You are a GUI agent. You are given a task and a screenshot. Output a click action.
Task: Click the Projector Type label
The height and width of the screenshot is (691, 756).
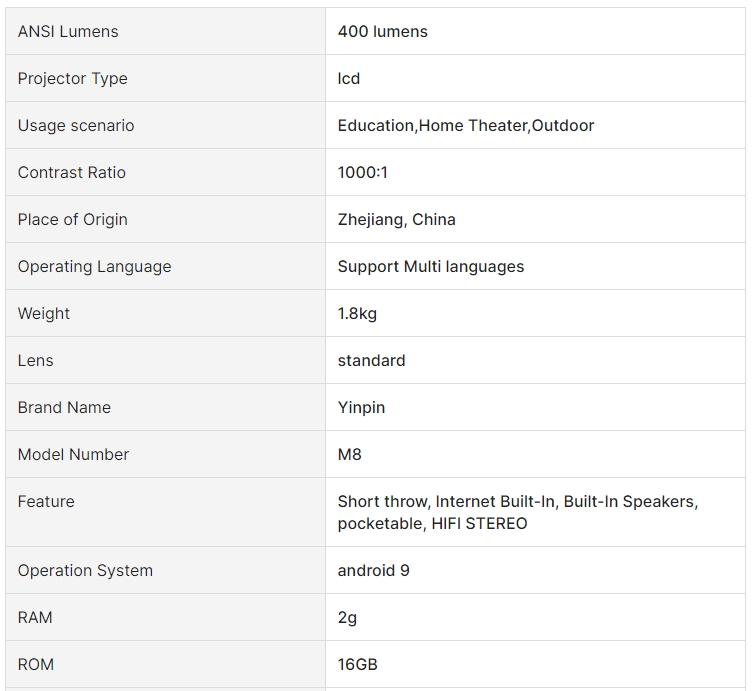point(73,79)
